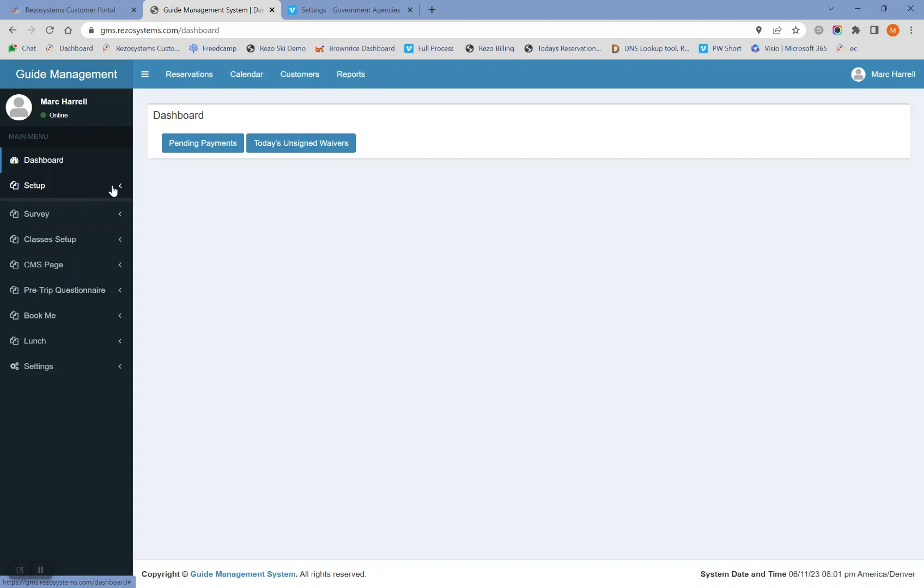Expand the Survey submenu

[120, 214]
